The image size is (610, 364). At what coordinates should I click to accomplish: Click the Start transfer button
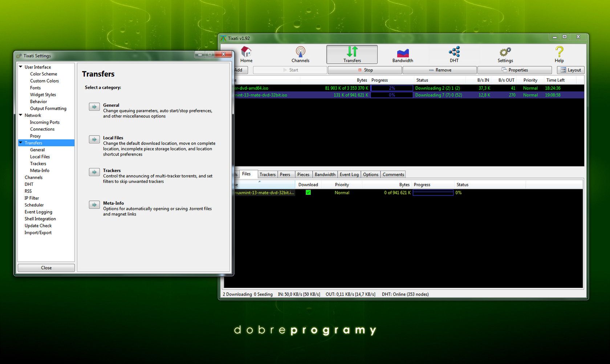coord(290,70)
